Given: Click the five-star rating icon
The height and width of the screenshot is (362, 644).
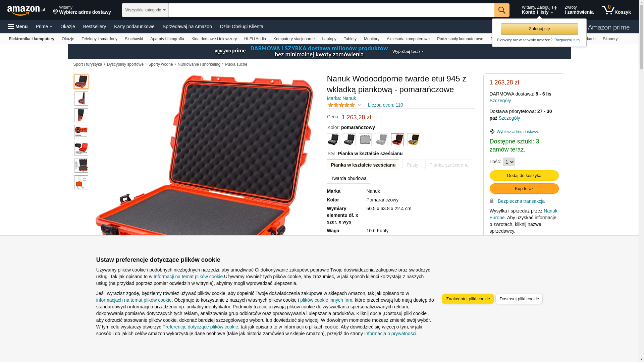Looking at the screenshot, I should [x=341, y=105].
